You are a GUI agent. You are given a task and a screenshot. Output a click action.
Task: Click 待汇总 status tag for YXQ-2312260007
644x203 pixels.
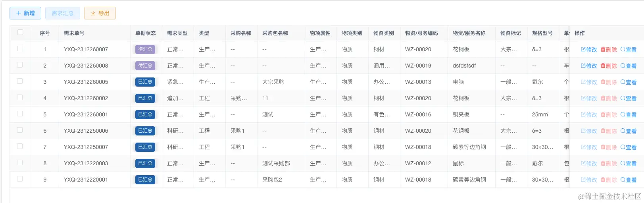145,49
